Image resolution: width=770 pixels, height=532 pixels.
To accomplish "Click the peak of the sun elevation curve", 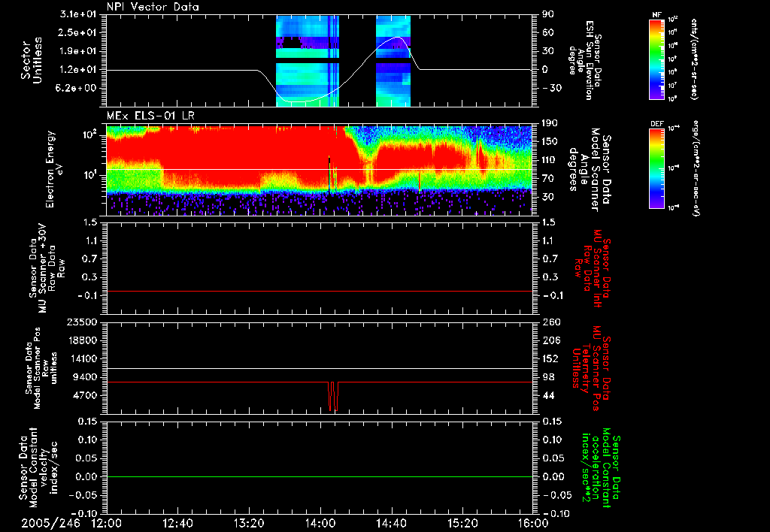I will tap(398, 38).
